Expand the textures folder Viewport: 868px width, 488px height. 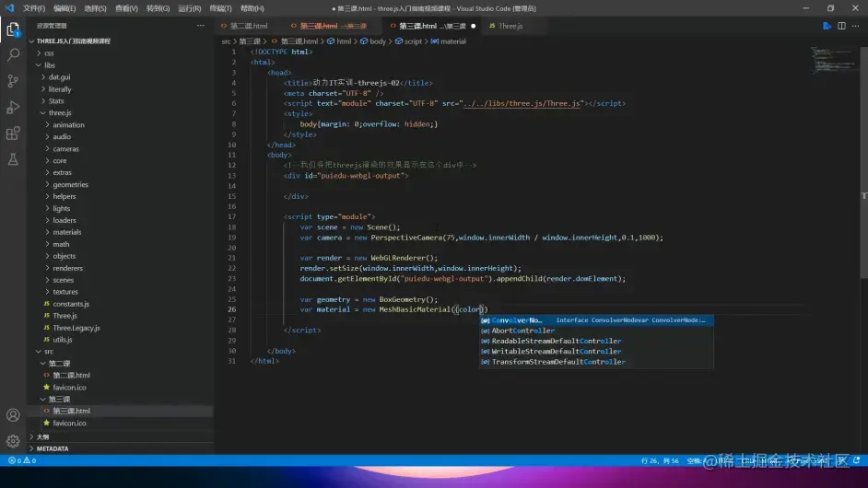click(65, 292)
